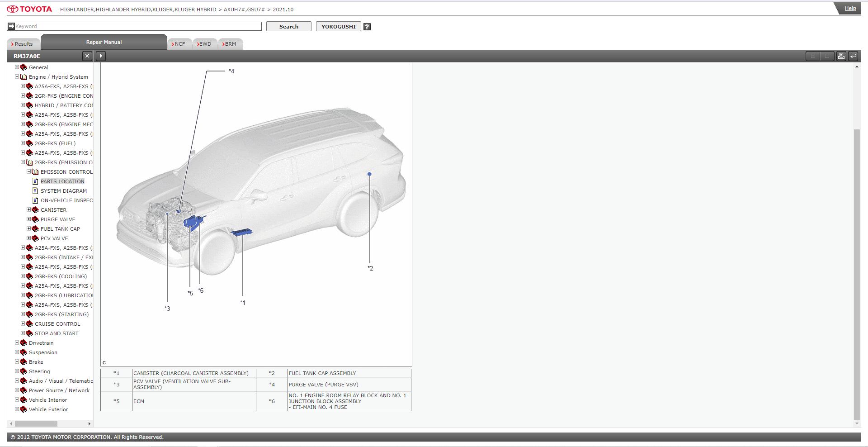Select the Repair Manual tab
Screen dimensions: 868x447
pyautogui.click(x=104, y=42)
